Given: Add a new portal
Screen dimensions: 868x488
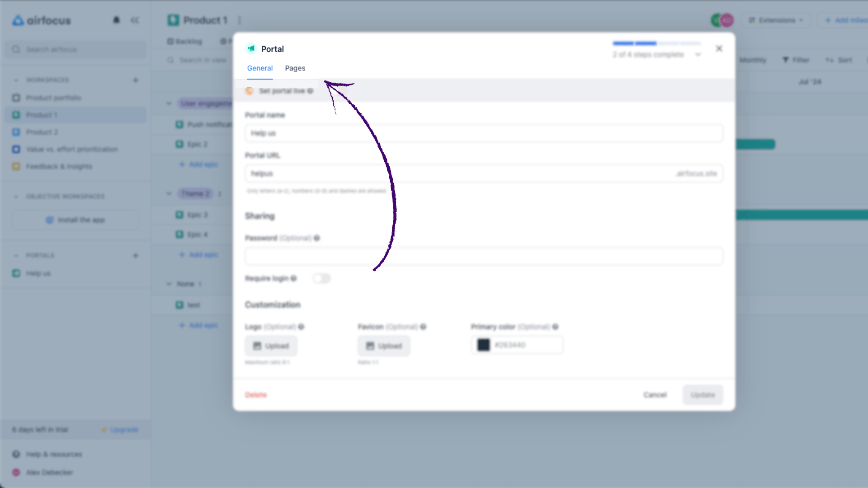Looking at the screenshot, I should (x=135, y=256).
